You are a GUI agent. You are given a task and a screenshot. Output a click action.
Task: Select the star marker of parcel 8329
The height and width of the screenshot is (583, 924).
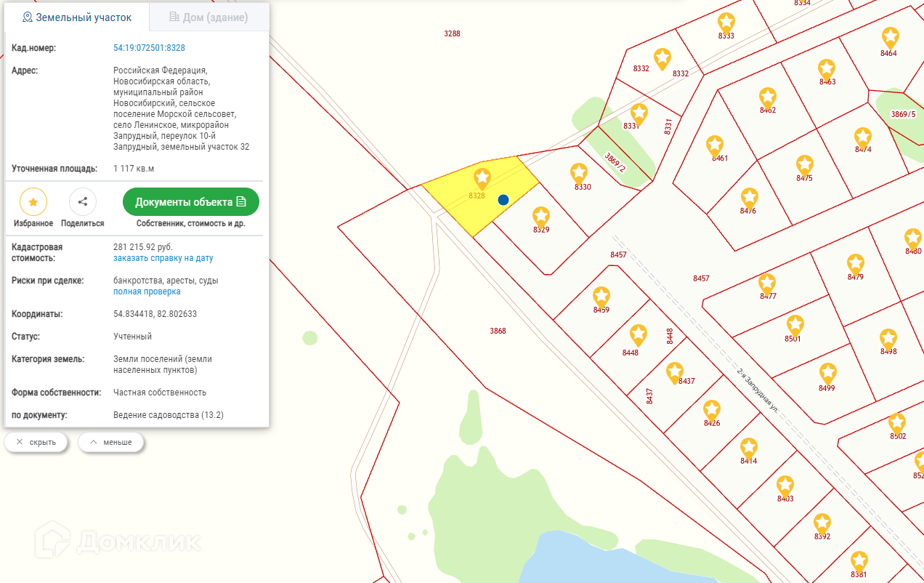pos(540,217)
